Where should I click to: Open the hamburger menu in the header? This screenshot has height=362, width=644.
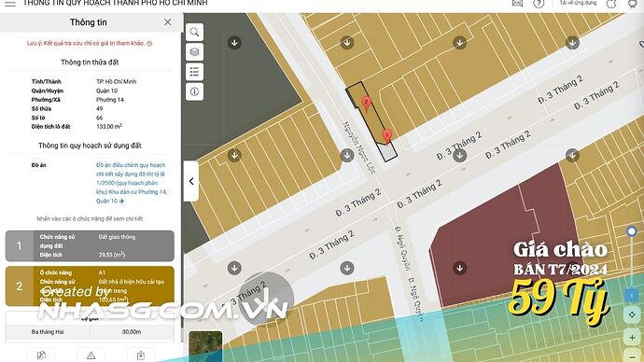(10, 4)
